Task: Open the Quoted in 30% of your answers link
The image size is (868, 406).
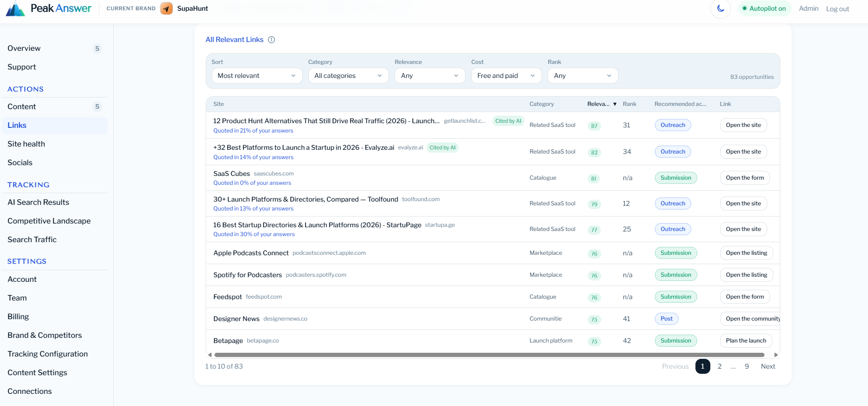Action: 254,234
